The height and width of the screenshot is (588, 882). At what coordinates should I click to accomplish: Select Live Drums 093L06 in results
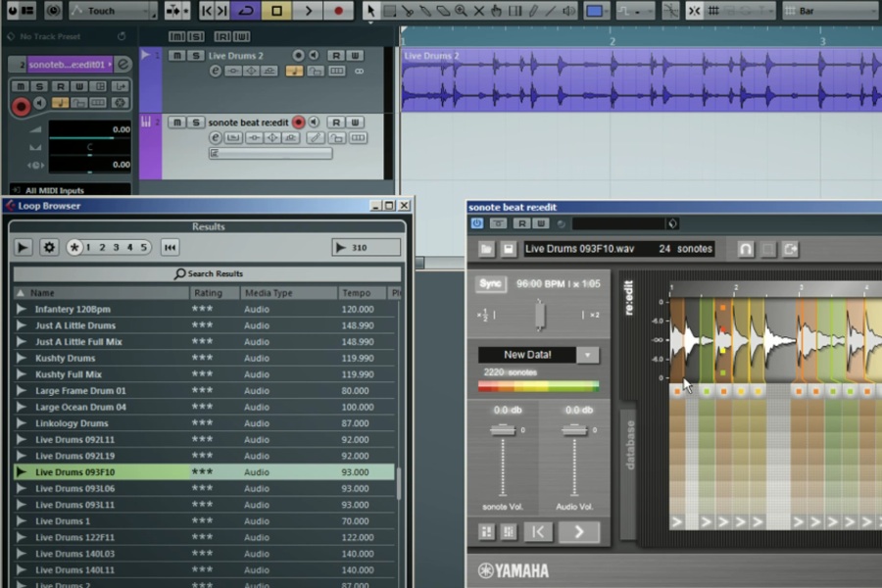[204, 488]
